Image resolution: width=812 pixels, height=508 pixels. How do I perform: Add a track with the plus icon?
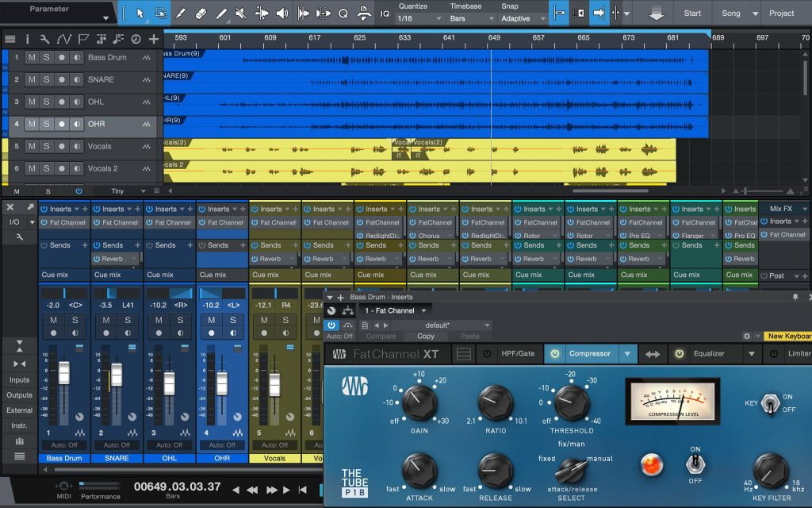[x=154, y=39]
